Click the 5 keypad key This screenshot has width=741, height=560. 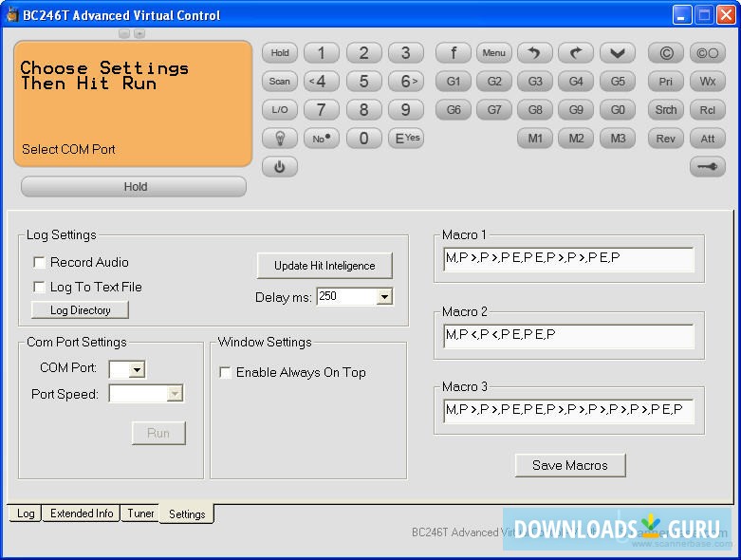click(x=364, y=82)
